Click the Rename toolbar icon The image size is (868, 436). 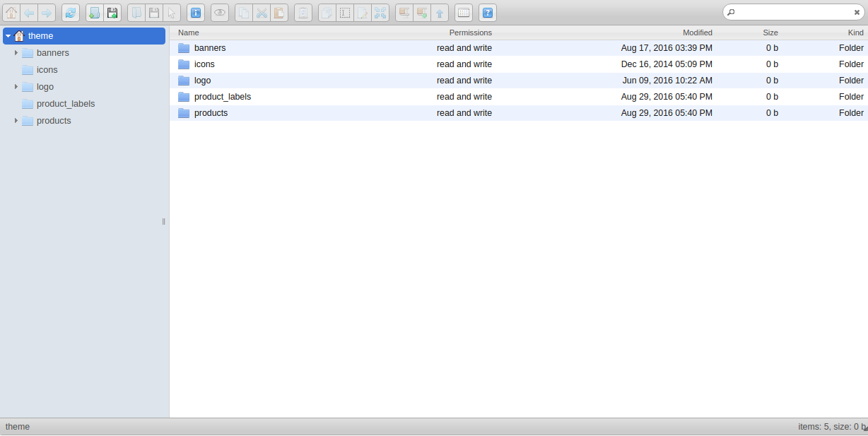(x=345, y=13)
